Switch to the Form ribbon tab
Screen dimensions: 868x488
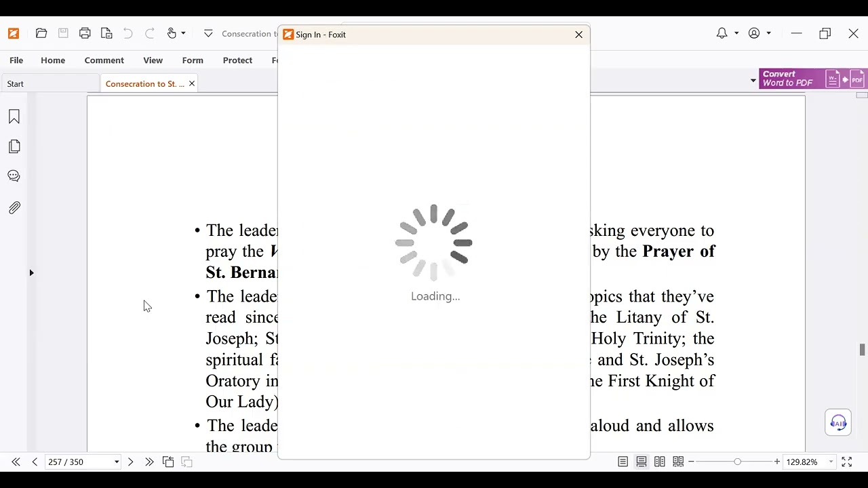tap(193, 60)
